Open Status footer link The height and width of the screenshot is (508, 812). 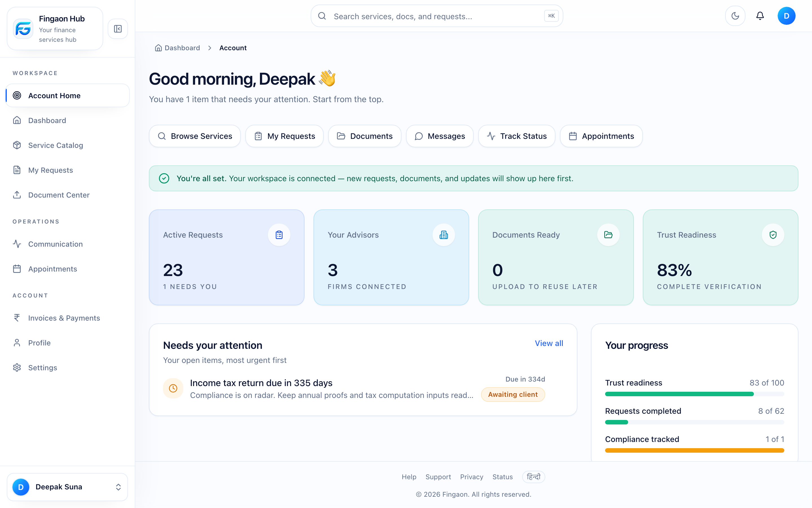tap(502, 477)
